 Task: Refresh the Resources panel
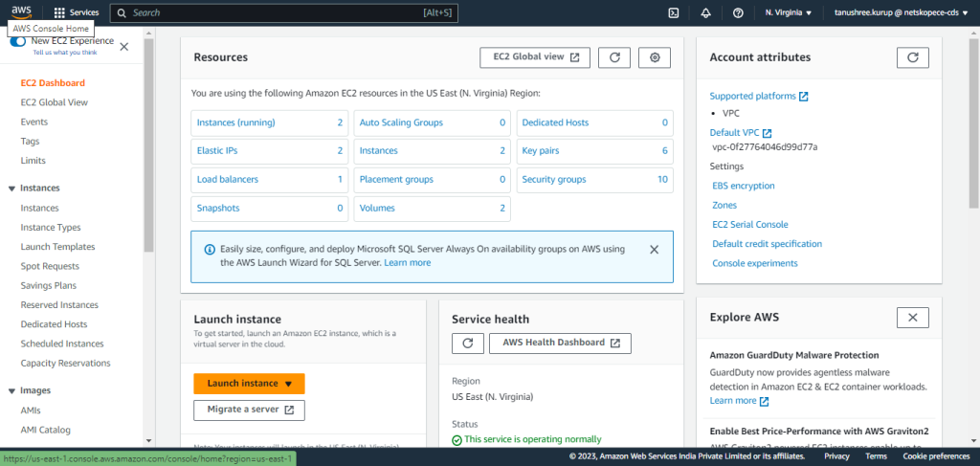tap(614, 56)
